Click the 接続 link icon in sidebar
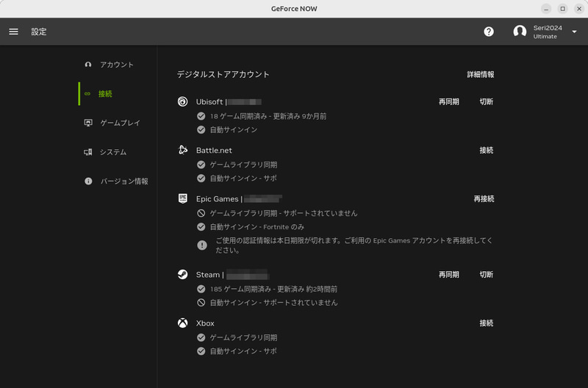 [87, 94]
